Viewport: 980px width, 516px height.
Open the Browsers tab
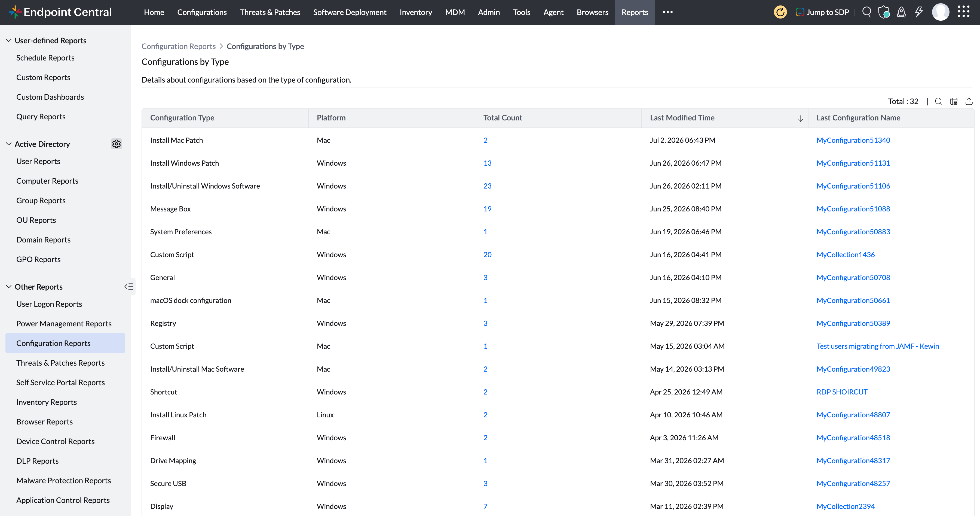point(592,12)
